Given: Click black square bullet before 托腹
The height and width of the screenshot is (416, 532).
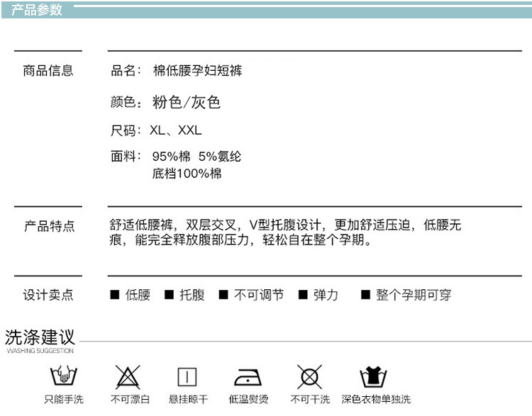Looking at the screenshot, I should click(x=169, y=294).
